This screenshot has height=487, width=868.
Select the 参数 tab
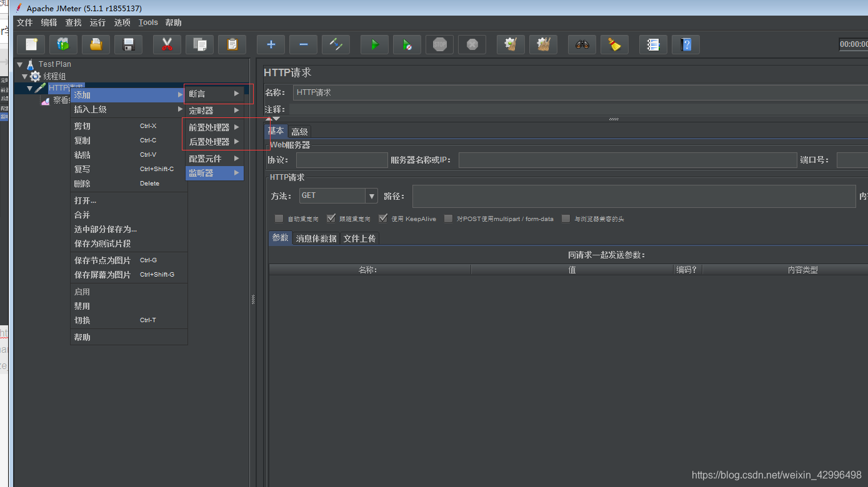pyautogui.click(x=281, y=238)
